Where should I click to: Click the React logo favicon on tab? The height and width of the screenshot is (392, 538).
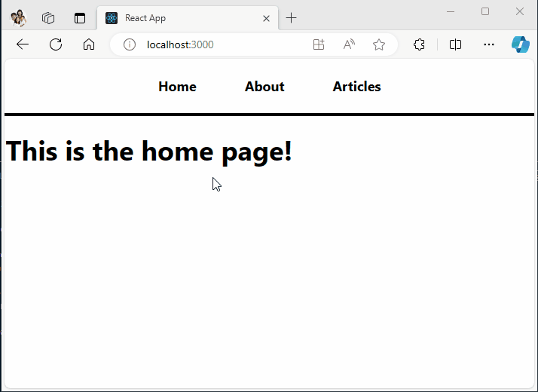tap(112, 18)
